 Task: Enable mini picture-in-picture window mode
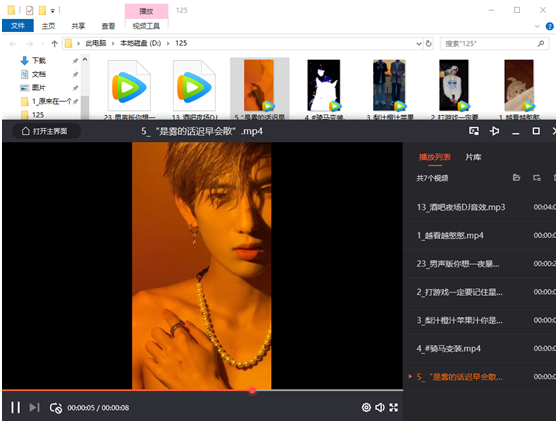(x=474, y=131)
